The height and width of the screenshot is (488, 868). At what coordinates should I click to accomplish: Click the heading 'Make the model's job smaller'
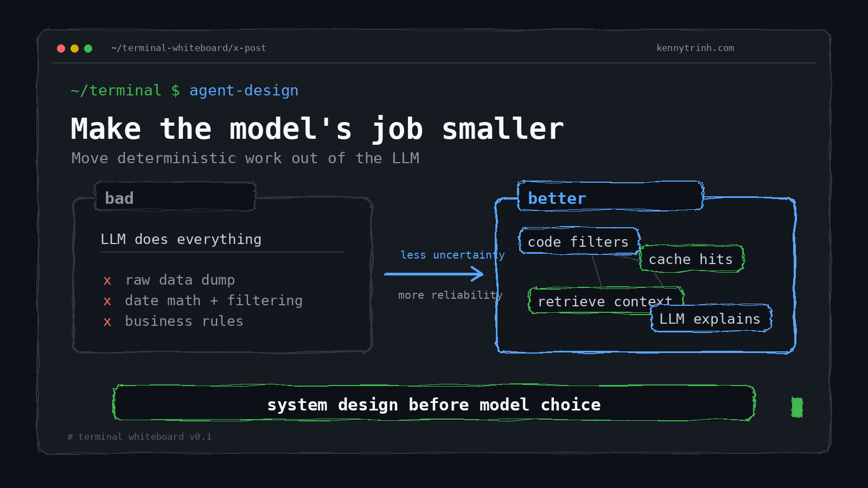pyautogui.click(x=317, y=129)
